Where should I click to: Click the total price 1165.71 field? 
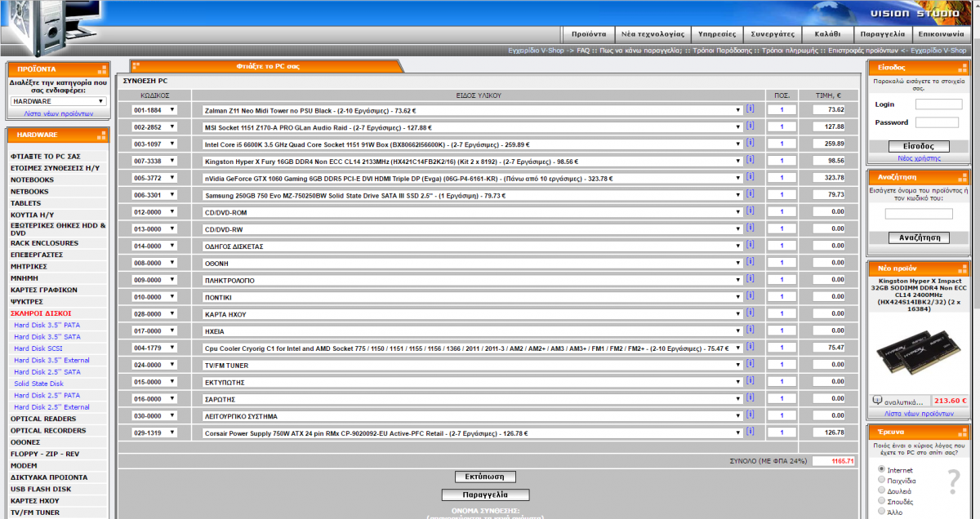[x=834, y=461]
